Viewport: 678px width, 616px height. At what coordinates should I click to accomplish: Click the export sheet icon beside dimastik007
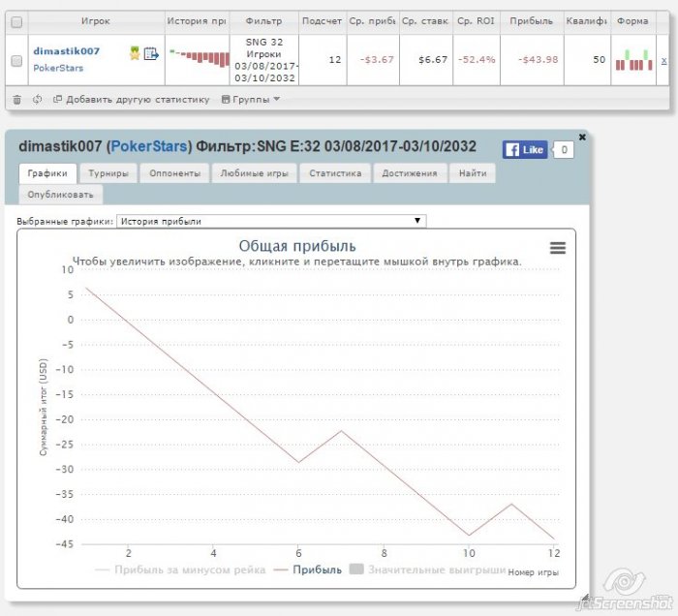(x=151, y=53)
